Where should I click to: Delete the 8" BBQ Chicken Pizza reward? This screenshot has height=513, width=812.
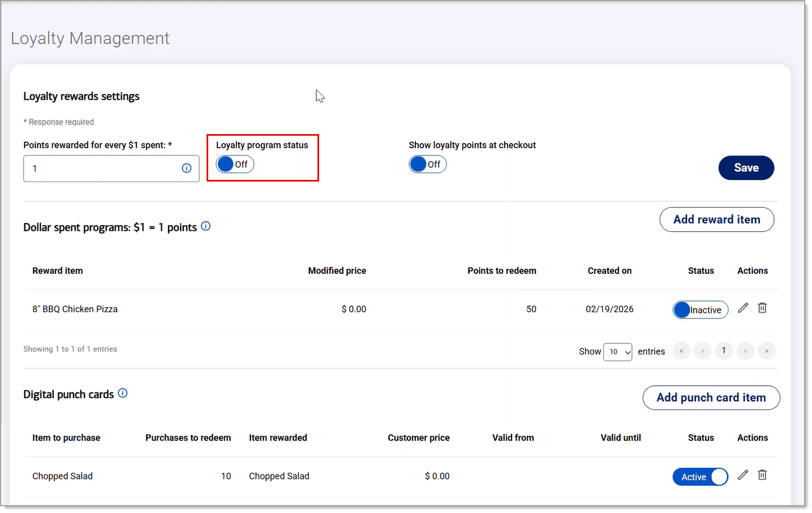762,308
